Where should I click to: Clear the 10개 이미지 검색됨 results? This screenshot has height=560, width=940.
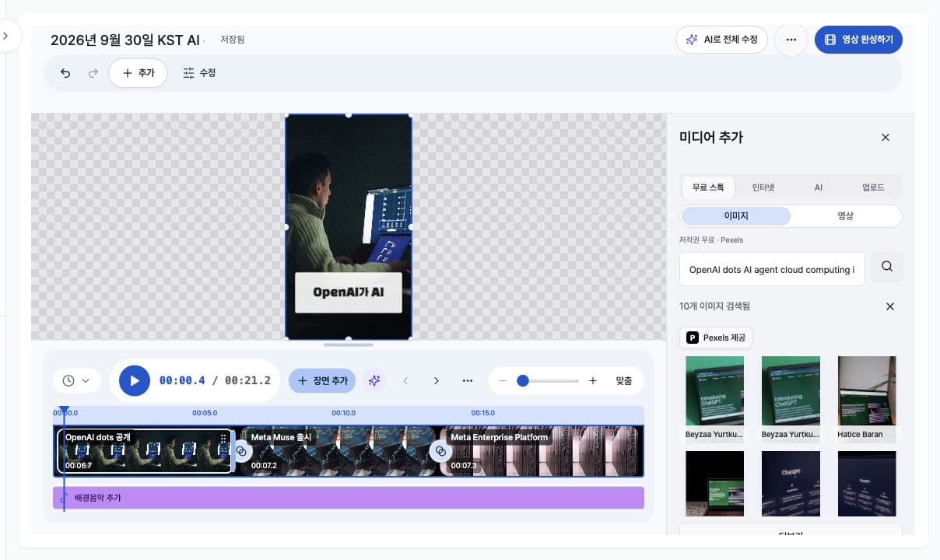tap(890, 306)
